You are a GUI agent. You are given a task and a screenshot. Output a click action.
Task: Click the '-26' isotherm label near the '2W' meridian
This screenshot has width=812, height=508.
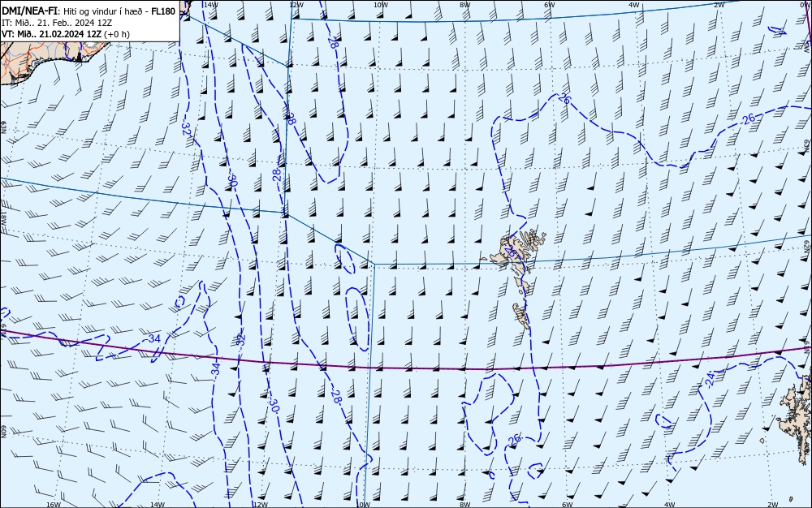(x=747, y=119)
